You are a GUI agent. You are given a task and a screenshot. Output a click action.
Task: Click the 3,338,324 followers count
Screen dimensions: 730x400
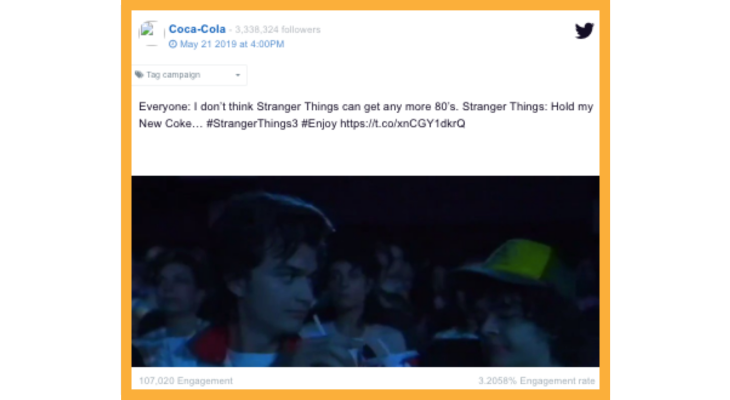277,30
